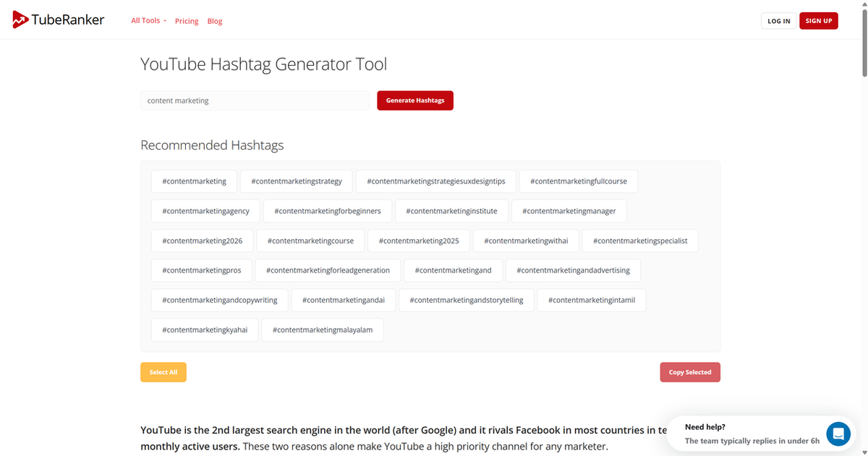Choose the #contentmarketingandadvertising hashtag chip
This screenshot has height=456, width=868.
pos(574,270)
